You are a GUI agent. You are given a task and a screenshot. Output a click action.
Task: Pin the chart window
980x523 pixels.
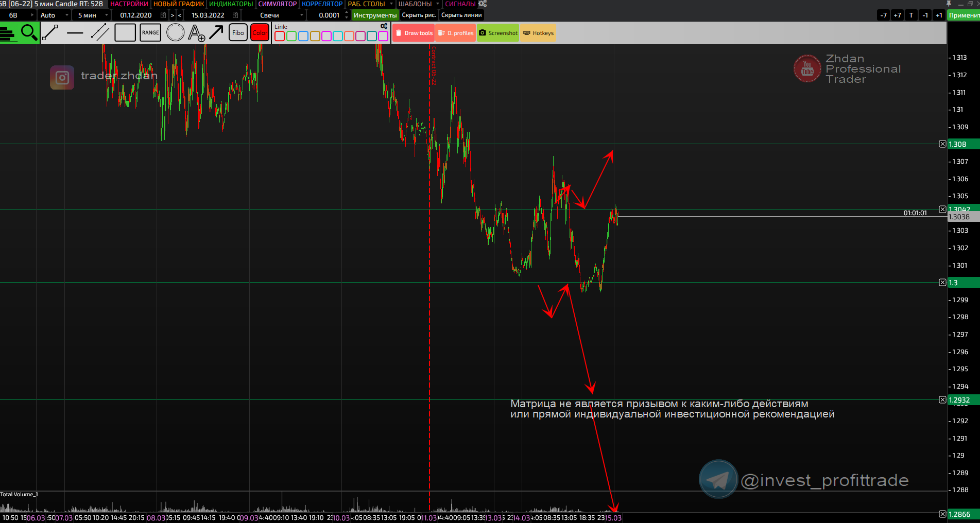tap(949, 4)
